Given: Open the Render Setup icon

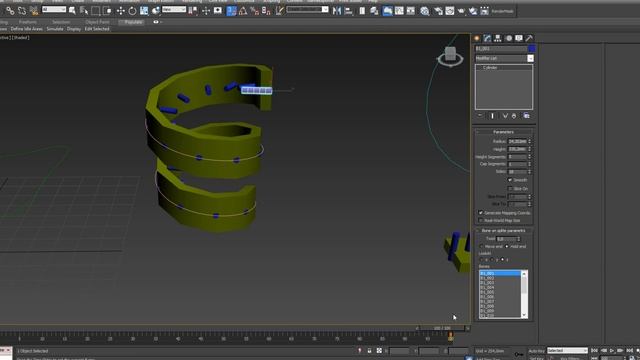Looking at the screenshot, I should [x=438, y=11].
